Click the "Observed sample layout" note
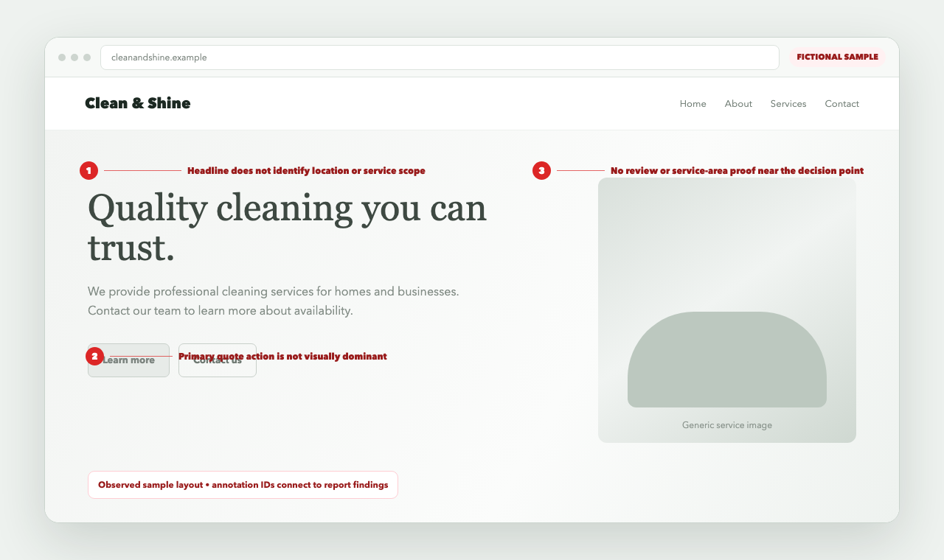This screenshot has width=944, height=560. coord(243,485)
